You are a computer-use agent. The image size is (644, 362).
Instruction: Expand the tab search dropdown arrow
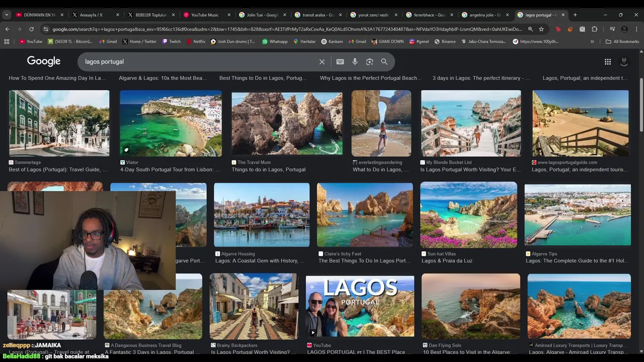7,15
